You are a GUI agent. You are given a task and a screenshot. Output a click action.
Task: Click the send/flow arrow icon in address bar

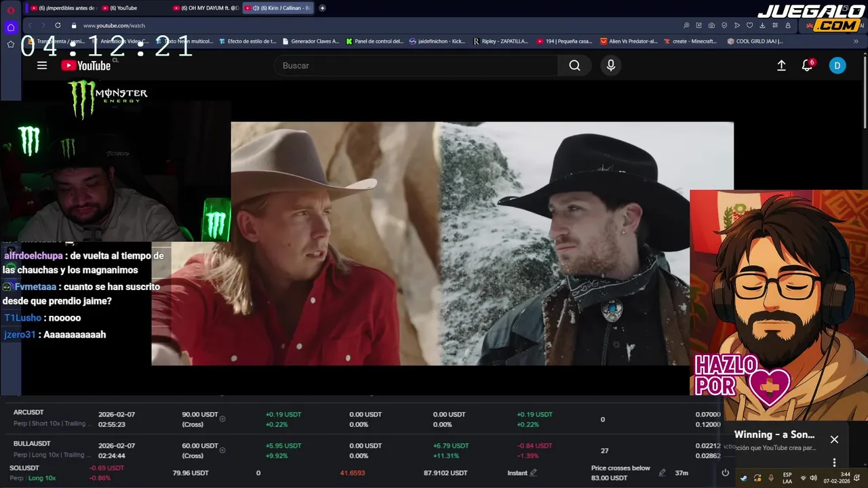click(737, 25)
